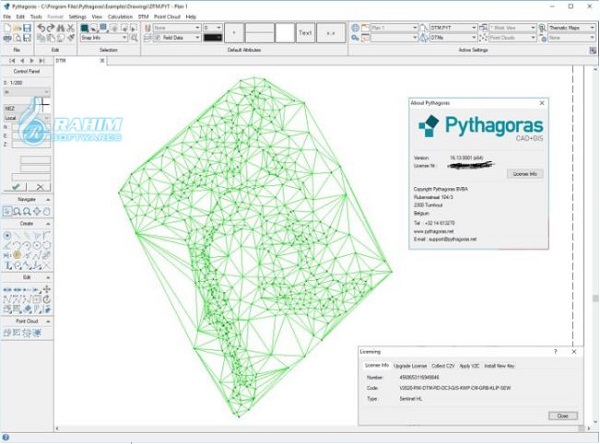
Task: Click the magnifier icon beside Snap Info
Action: pyautogui.click(x=134, y=38)
